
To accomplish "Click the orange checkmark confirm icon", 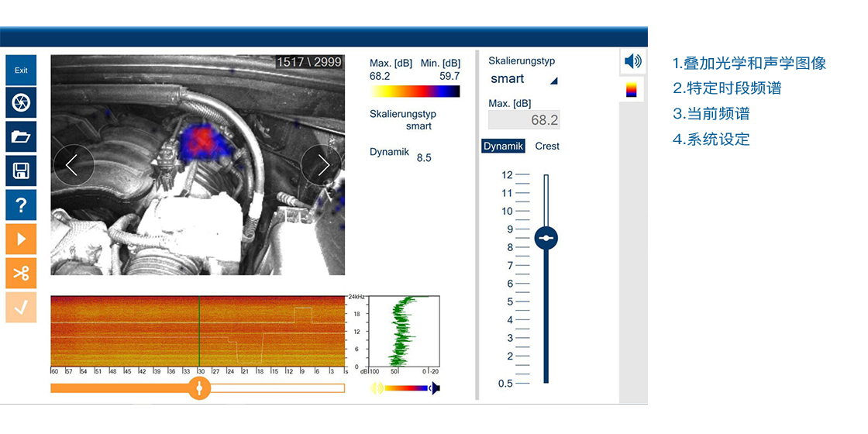I will tap(21, 307).
